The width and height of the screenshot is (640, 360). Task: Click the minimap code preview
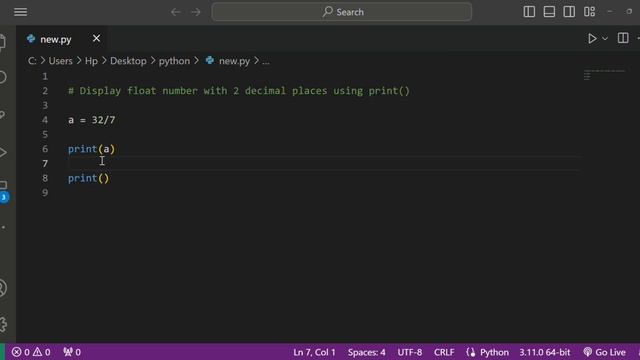coord(604,75)
